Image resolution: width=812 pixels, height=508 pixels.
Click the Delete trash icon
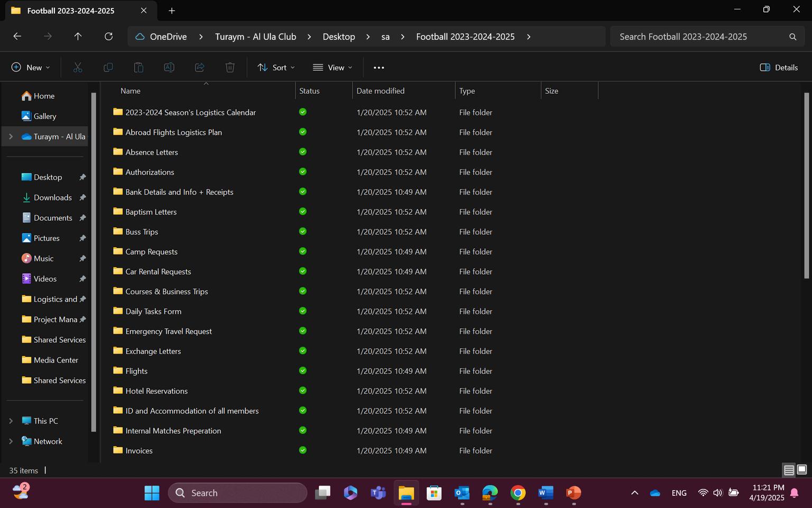[230, 67]
